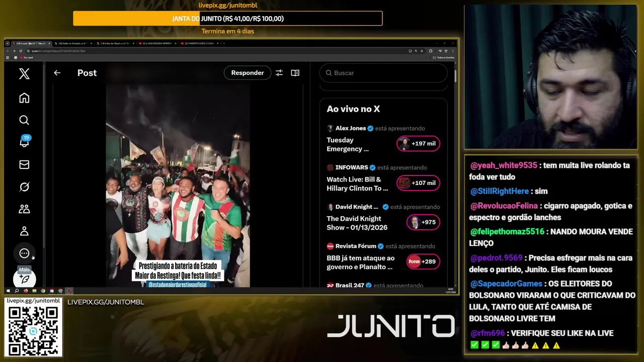Click the streamer webcam feed
644x362 pixels.
click(x=550, y=77)
